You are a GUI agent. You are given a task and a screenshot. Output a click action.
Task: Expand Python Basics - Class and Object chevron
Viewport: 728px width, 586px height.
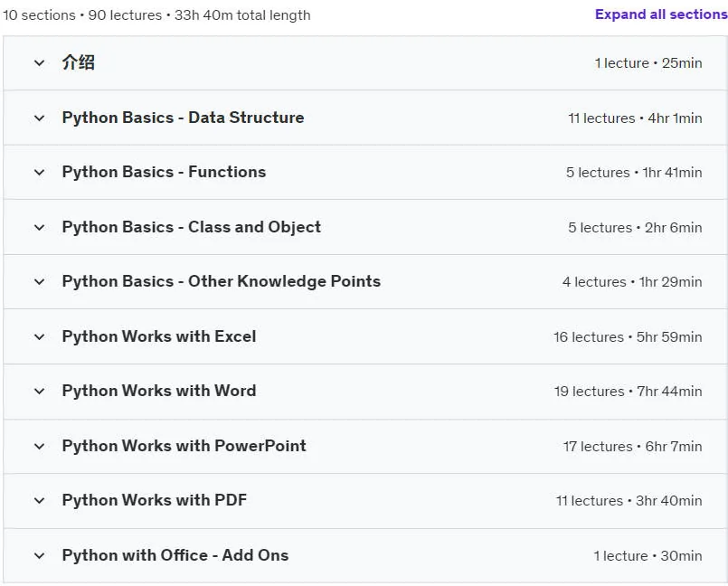pos(40,228)
